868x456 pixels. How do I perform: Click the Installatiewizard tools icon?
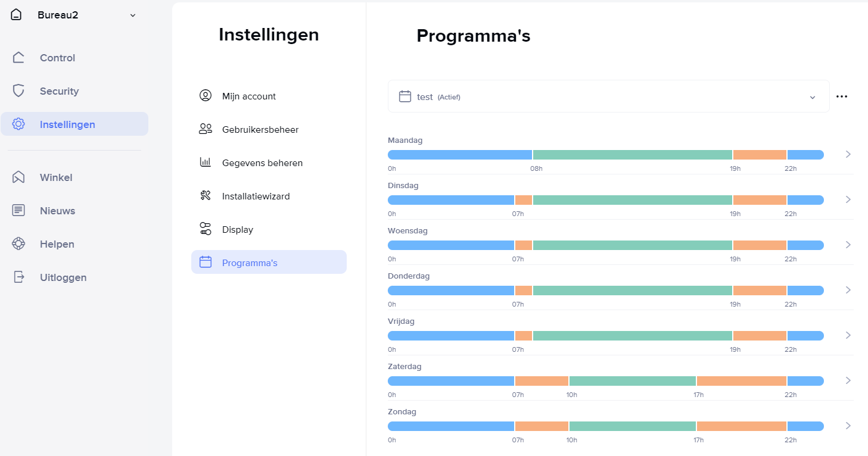click(x=206, y=196)
